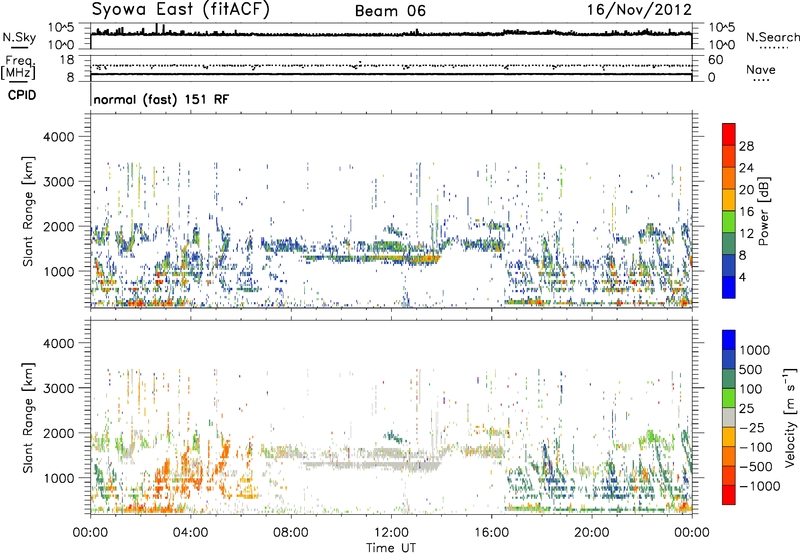Screen dimensions: 800x554
Task: Click strong echo band near 13:00 in power panel
Action: [x=418, y=258]
